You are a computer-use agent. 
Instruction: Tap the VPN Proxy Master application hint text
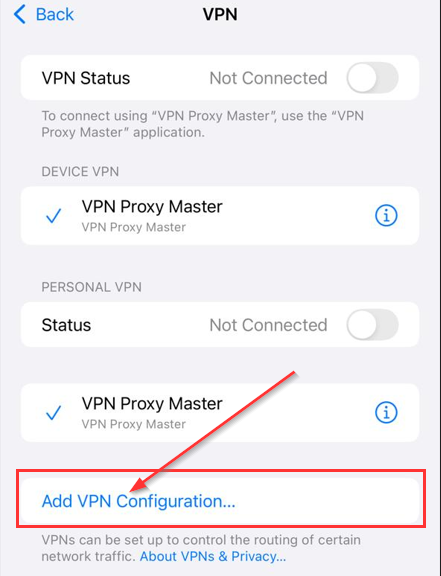(202, 124)
